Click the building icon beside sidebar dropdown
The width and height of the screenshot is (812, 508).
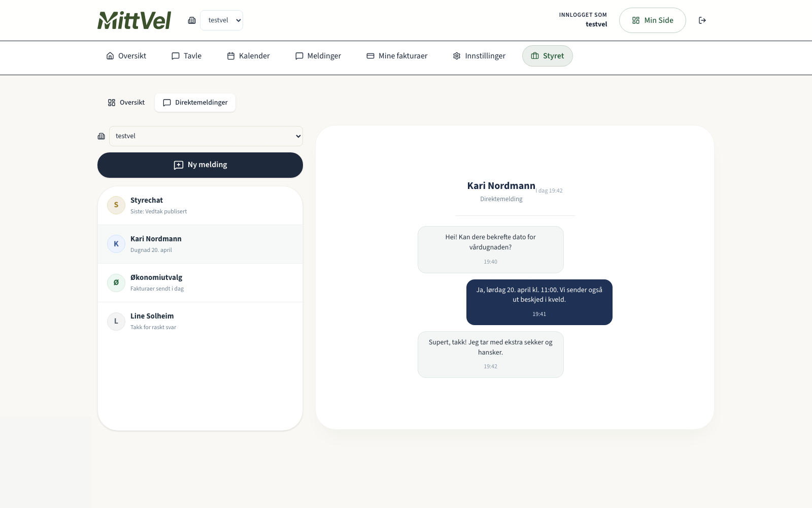click(101, 136)
